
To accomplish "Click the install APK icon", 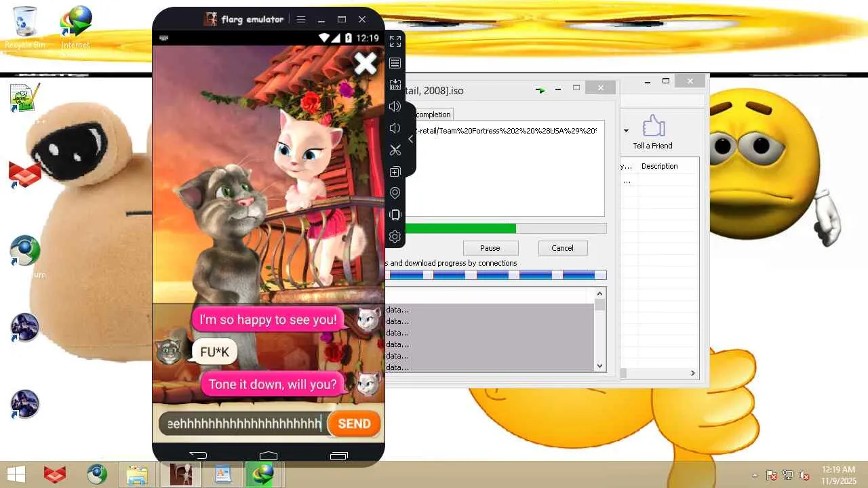I will tap(395, 85).
